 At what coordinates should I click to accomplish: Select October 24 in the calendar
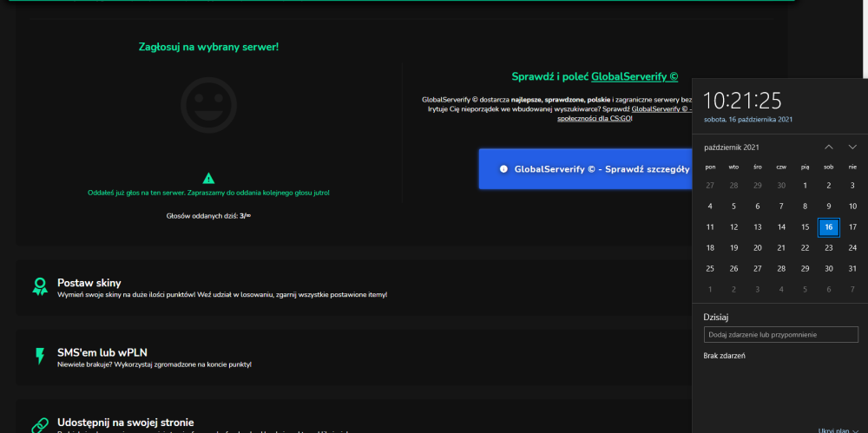pos(852,248)
